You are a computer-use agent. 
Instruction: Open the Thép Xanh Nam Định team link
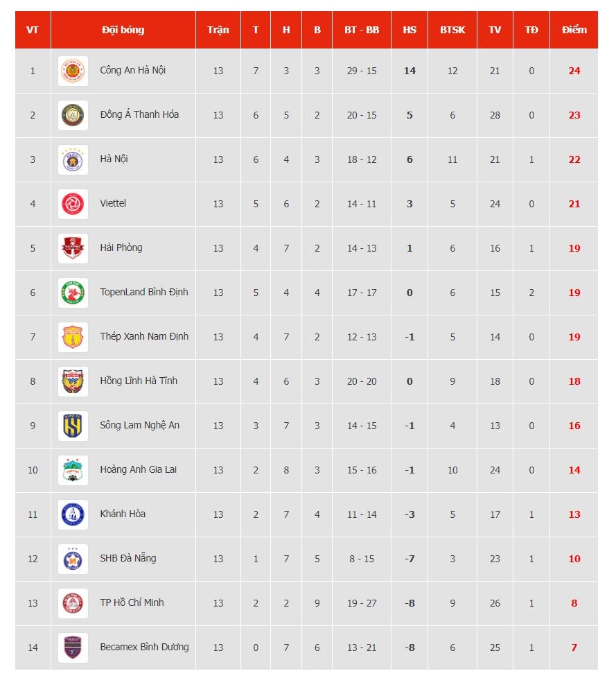[x=144, y=336]
